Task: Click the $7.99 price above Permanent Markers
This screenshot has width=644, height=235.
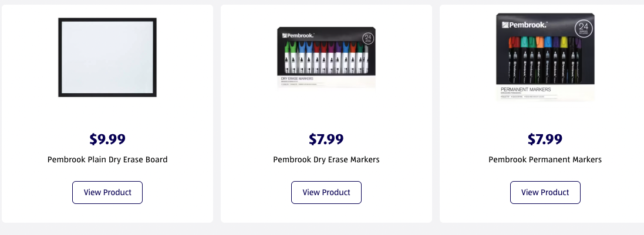Action: [x=545, y=139]
